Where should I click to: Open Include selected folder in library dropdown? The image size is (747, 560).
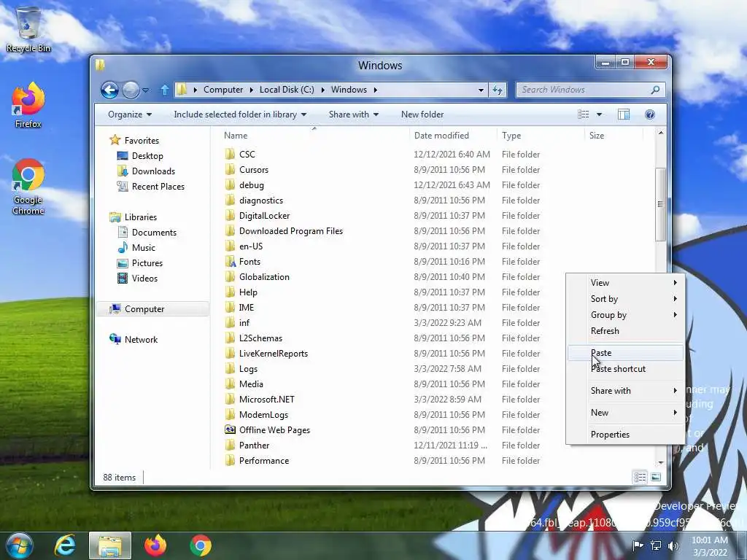[240, 114]
